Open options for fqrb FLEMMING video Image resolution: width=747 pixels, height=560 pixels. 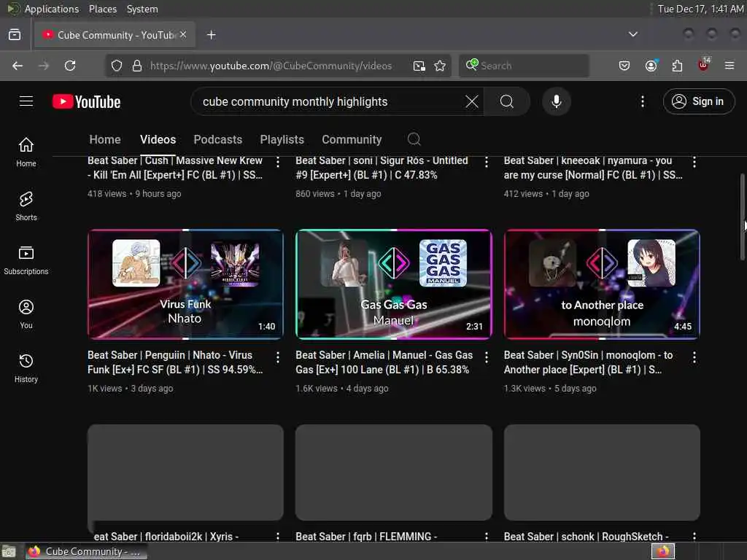[x=486, y=536]
